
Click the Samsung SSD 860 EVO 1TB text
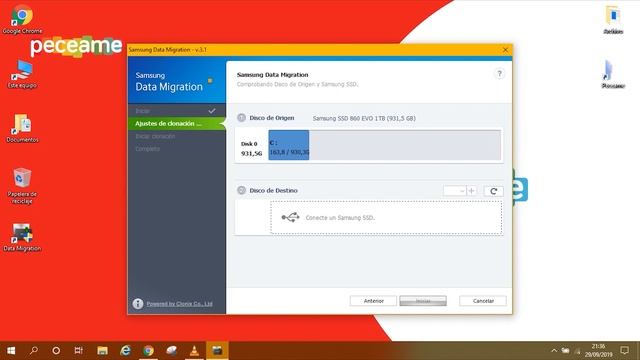point(364,118)
